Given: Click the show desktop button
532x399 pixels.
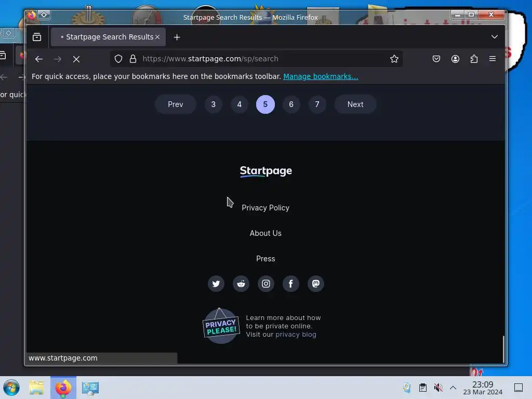Looking at the screenshot, I should pos(518,388).
